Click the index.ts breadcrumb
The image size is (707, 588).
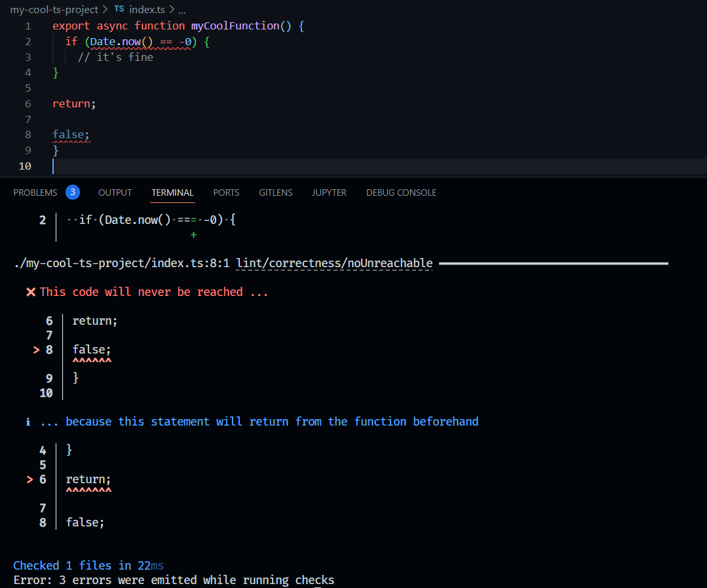pos(147,9)
